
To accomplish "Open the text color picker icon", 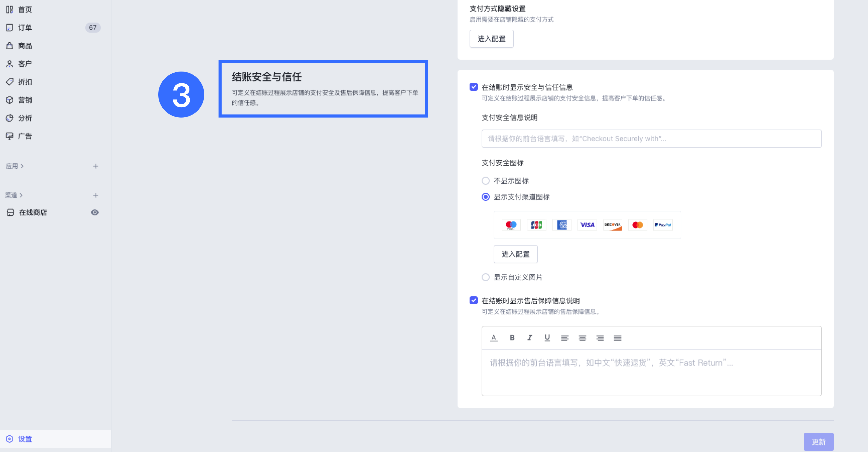I will pyautogui.click(x=494, y=338).
